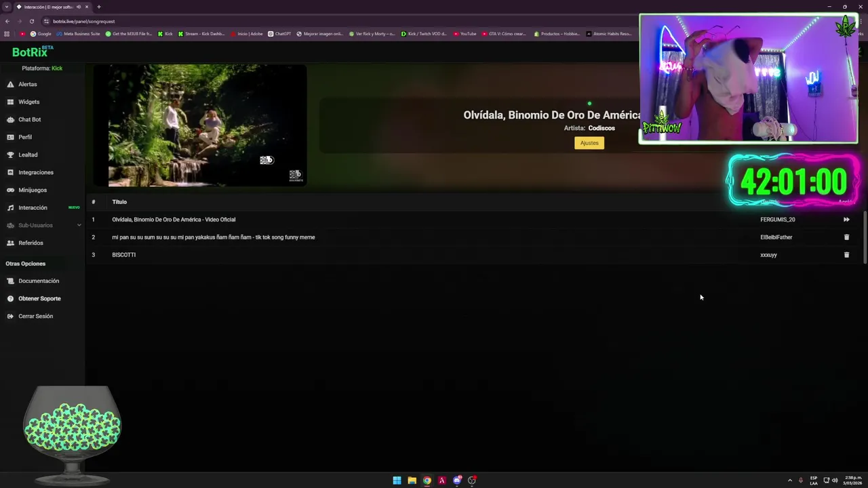Viewport: 868px width, 488px height.
Task: Select the Olvídala Video Oficial title row
Action: pyautogui.click(x=174, y=220)
